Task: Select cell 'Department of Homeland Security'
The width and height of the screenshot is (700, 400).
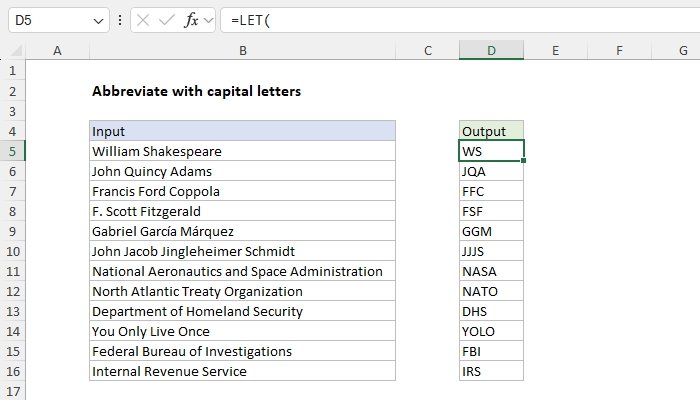Action: pyautogui.click(x=242, y=311)
